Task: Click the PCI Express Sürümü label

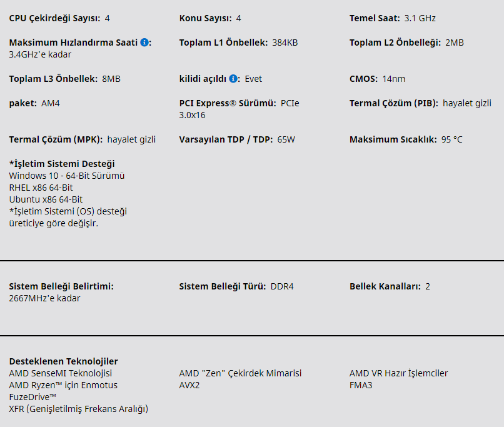Action: click(x=228, y=103)
